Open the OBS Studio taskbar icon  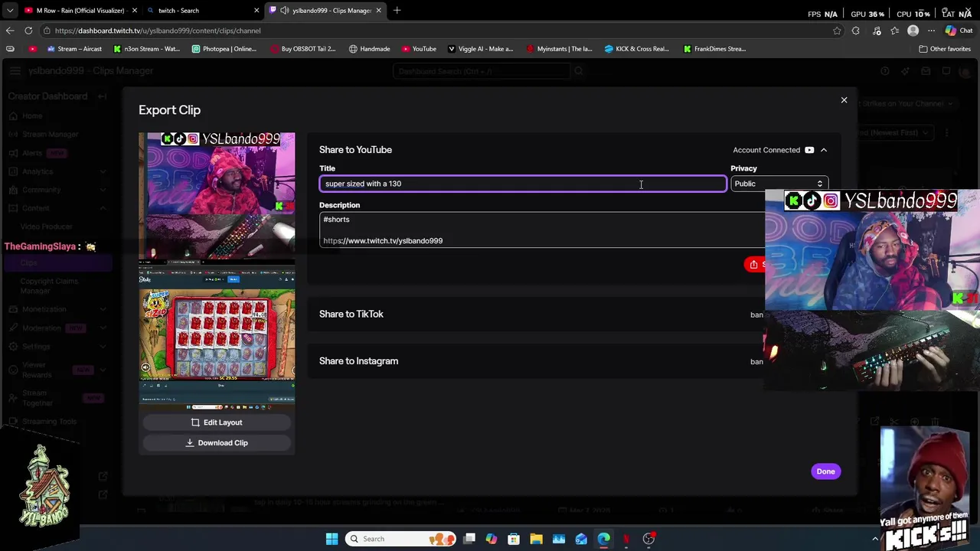tap(648, 539)
